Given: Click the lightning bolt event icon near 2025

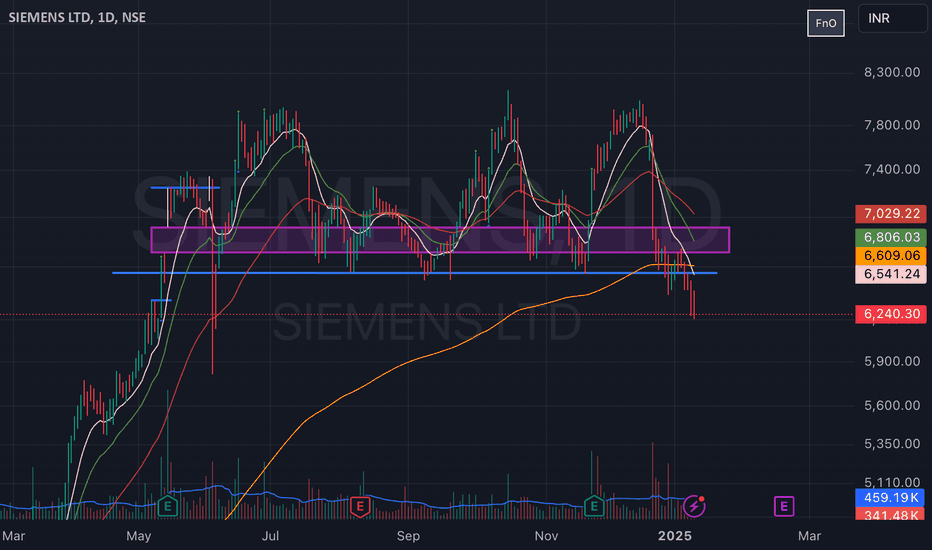Looking at the screenshot, I should (694, 506).
